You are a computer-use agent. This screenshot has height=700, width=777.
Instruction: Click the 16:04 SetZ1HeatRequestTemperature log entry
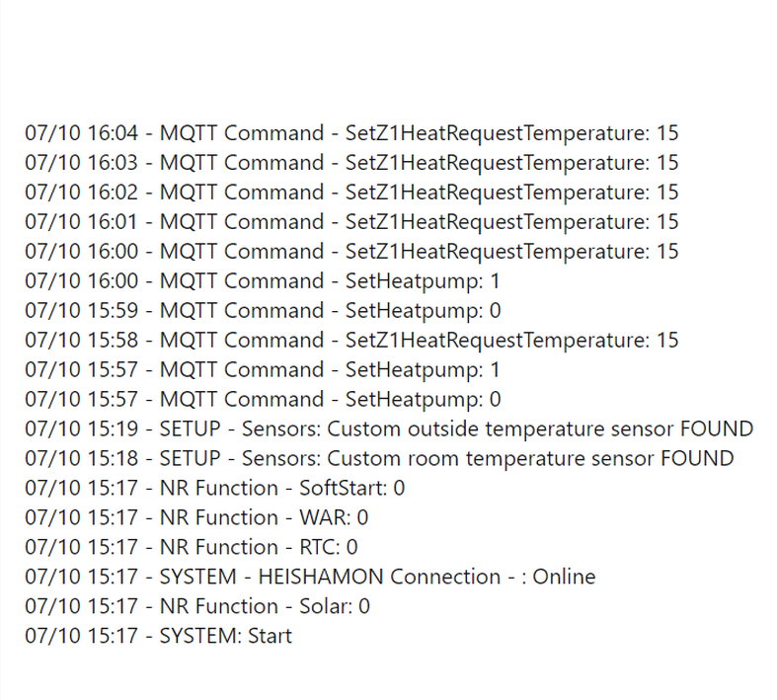point(351,133)
